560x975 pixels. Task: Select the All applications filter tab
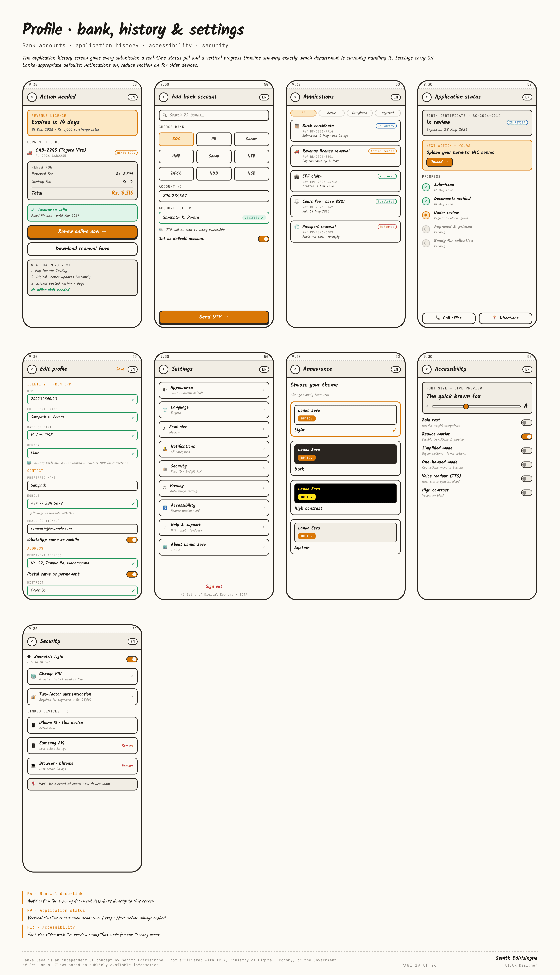pos(303,113)
